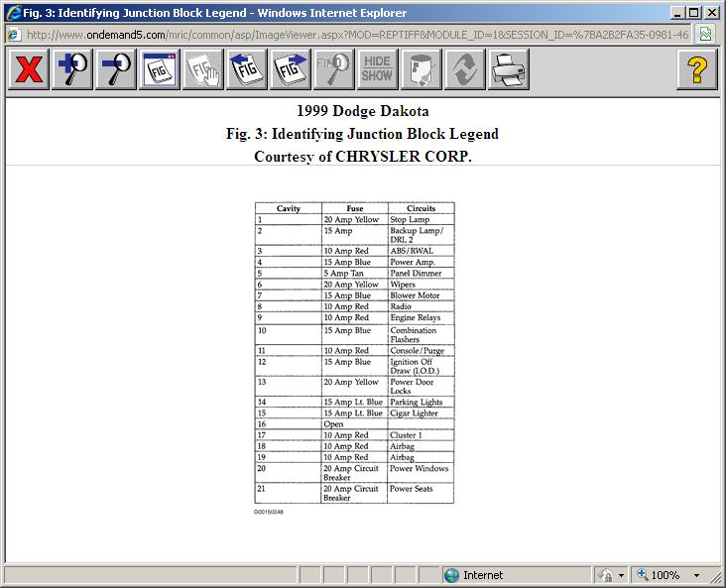The height and width of the screenshot is (588, 726).
Task: Select the Cluster 1 circuit cell
Action: point(421,435)
